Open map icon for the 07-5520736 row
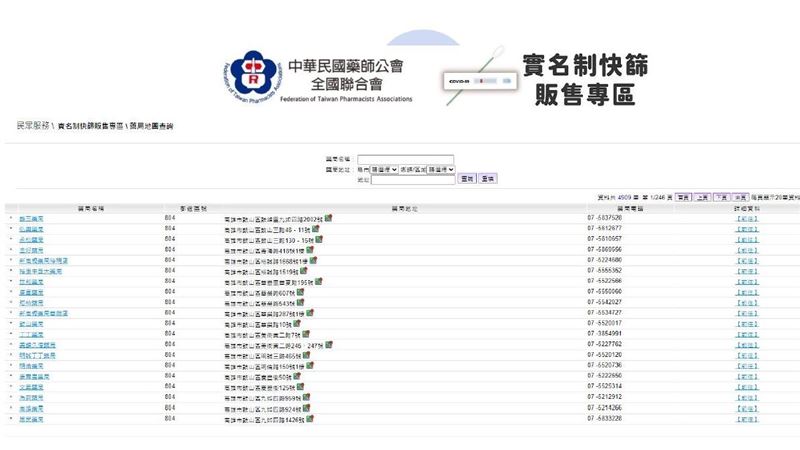Image resolution: width=800 pixels, height=450 pixels. [x=310, y=366]
